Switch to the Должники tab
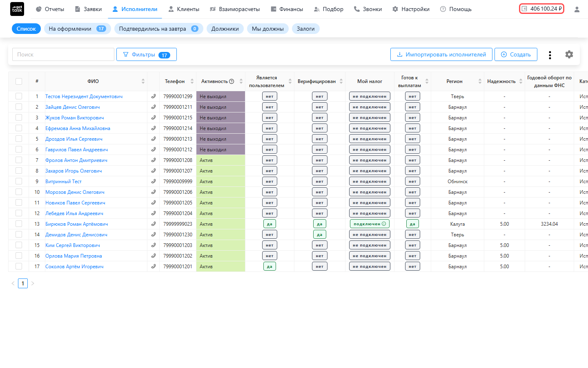The width and height of the screenshot is (588, 368). pyautogui.click(x=225, y=29)
